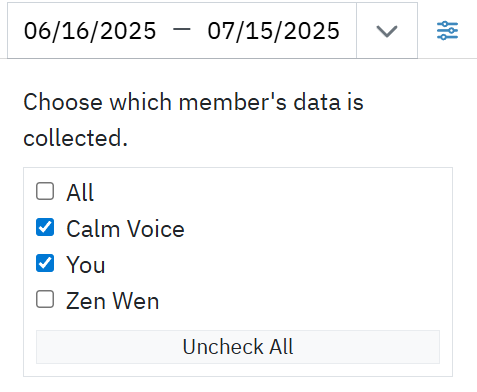
Task: Click the All label text
Action: point(80,192)
